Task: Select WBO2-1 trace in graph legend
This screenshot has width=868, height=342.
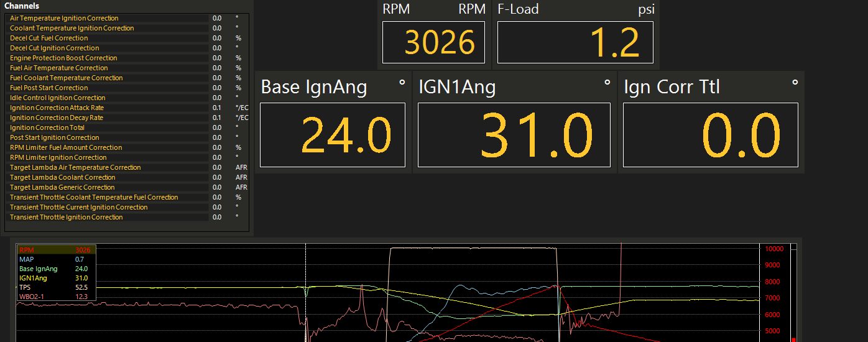Action: 56,297
